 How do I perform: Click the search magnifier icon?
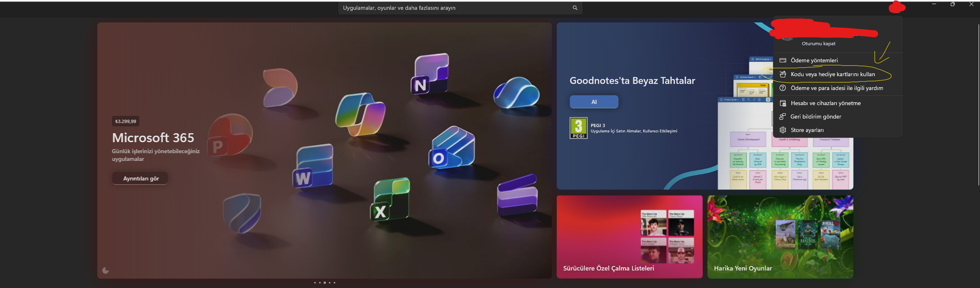tap(575, 8)
